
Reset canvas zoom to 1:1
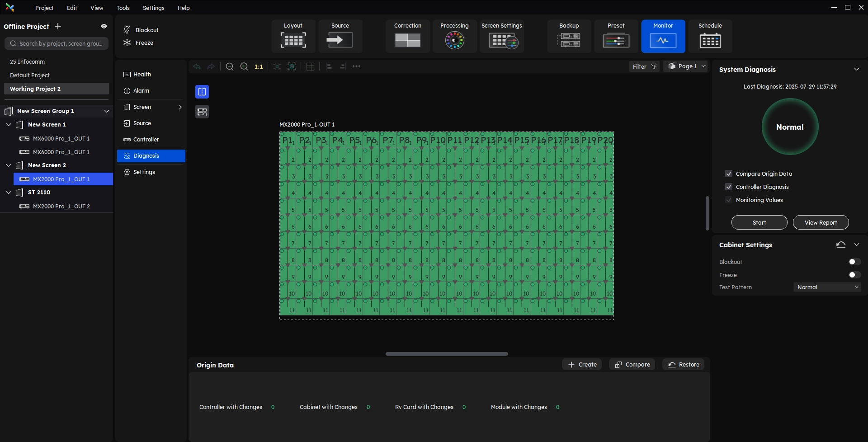(x=259, y=67)
